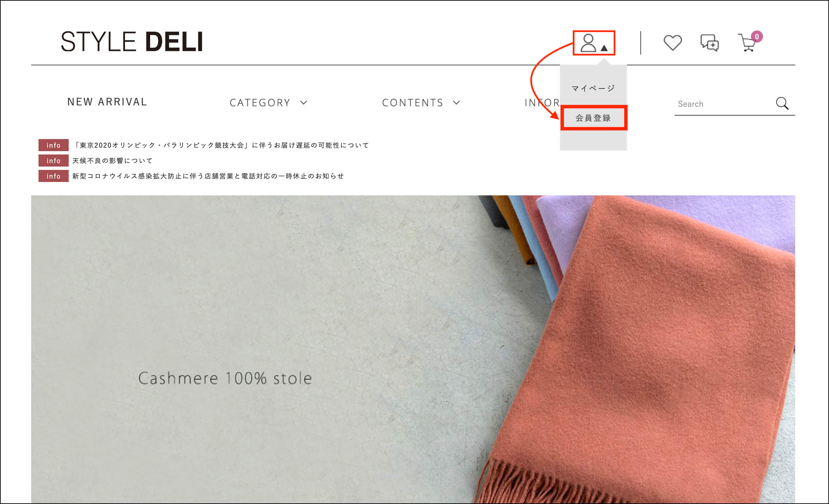Open the 天候不良の影響について notice

point(113,161)
